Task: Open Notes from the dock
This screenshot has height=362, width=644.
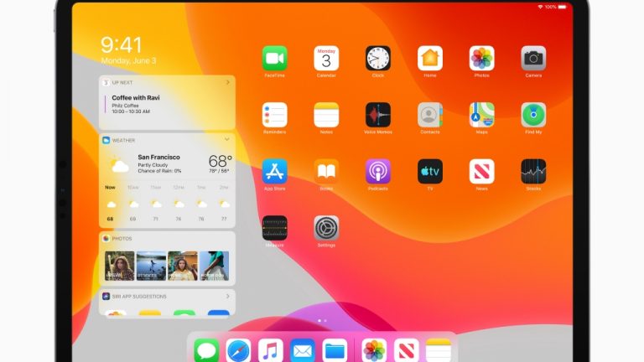Action: [439, 350]
